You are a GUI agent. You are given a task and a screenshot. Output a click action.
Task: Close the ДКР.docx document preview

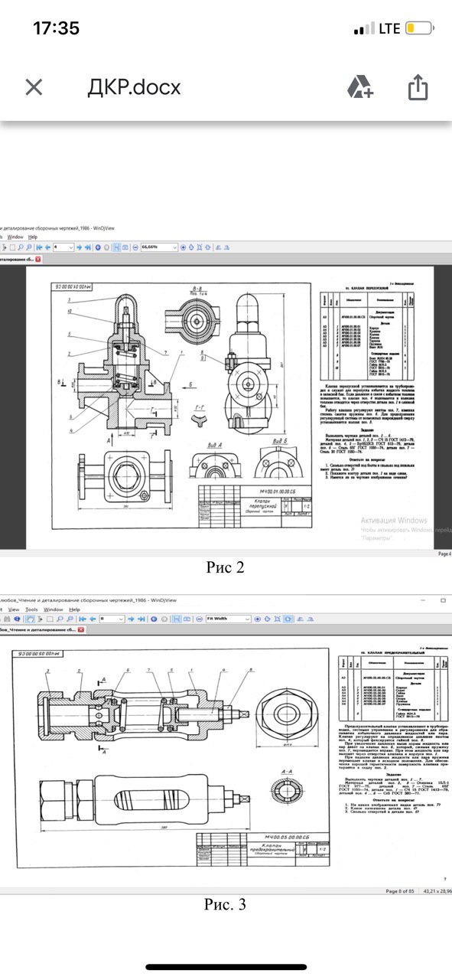point(33,87)
